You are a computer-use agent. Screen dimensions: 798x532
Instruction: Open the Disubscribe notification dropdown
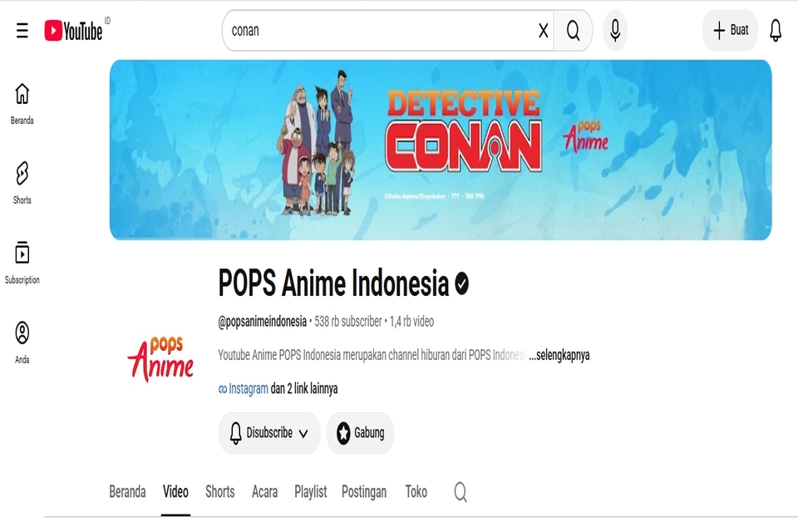tap(269, 433)
